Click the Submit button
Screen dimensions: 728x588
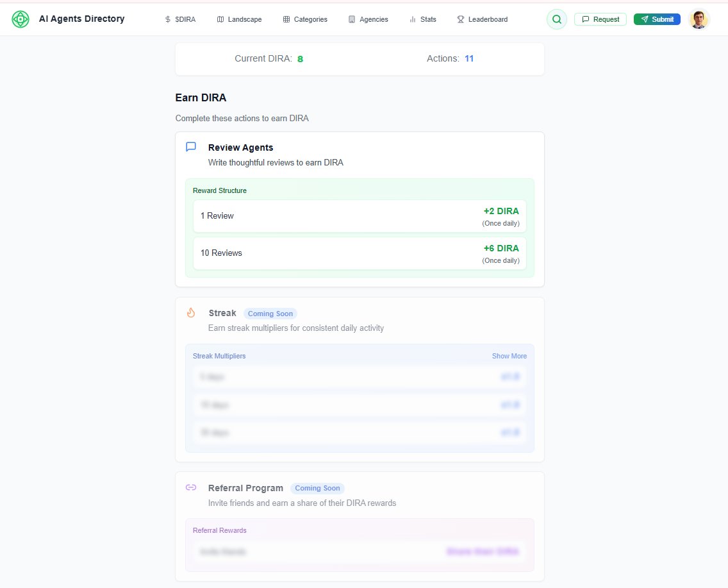click(656, 19)
